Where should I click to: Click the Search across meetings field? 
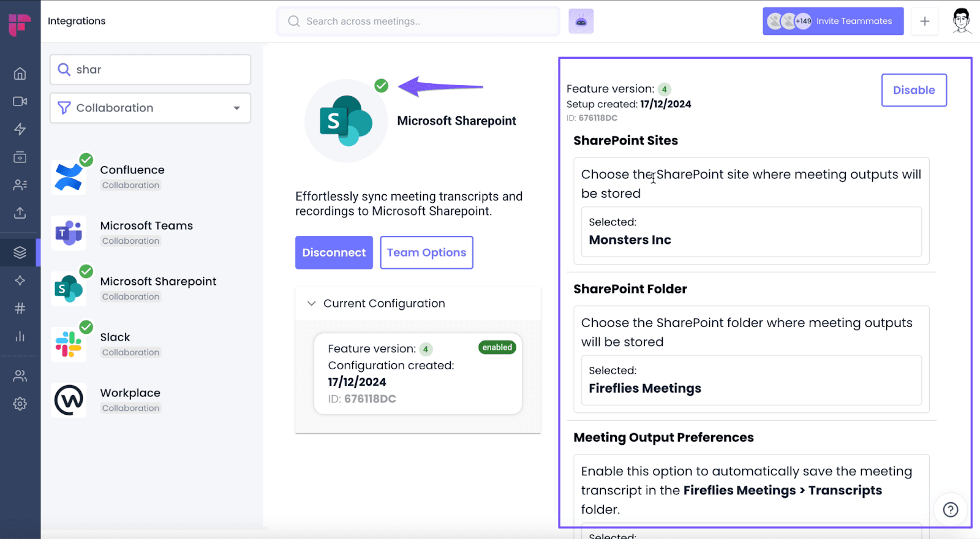[x=418, y=21]
